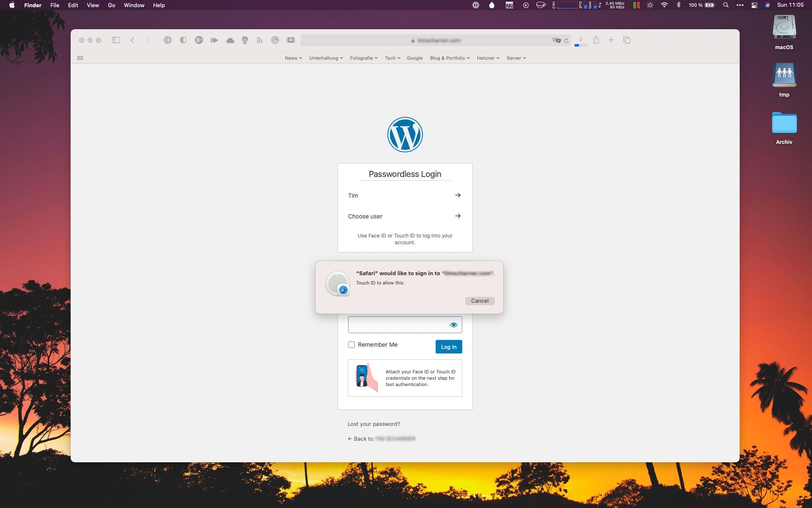This screenshot has height=508, width=812.
Task: Open the Finder menu
Action: coord(33,5)
